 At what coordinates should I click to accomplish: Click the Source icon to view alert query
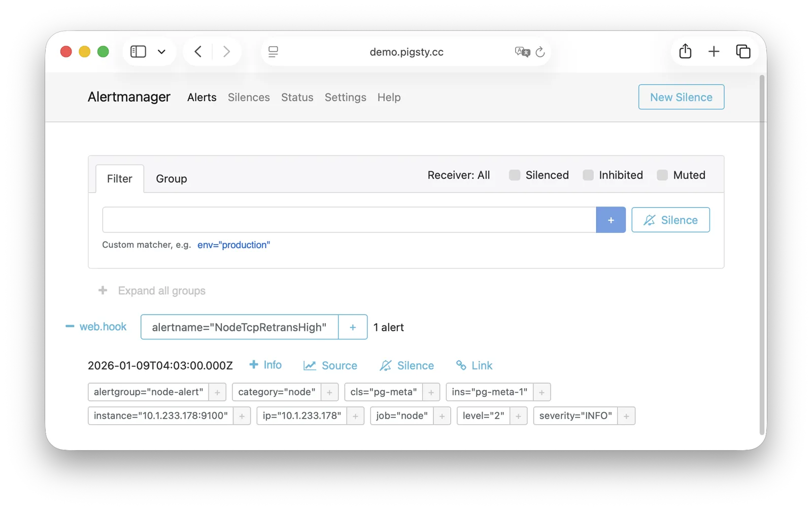330,365
